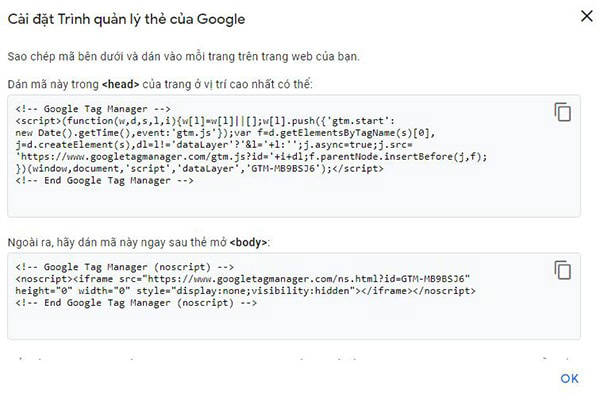Click the '<!-- End Google Tag Manager (noscript) -->' line
This screenshot has width=600, height=394.
[x=136, y=303]
